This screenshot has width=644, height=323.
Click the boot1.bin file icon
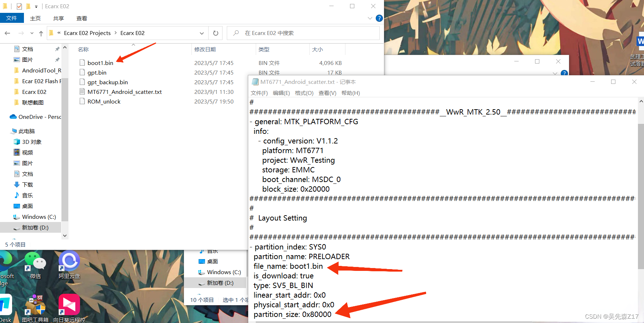[82, 63]
